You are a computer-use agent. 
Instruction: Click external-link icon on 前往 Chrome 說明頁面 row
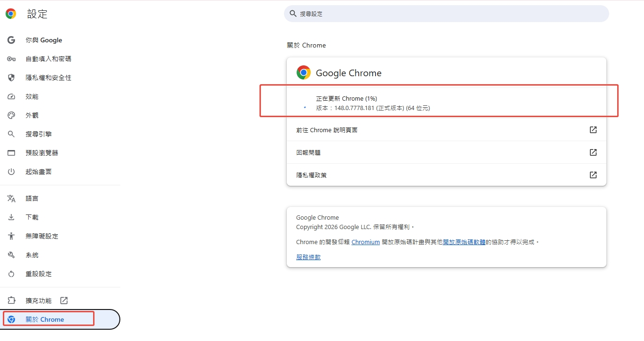click(593, 130)
